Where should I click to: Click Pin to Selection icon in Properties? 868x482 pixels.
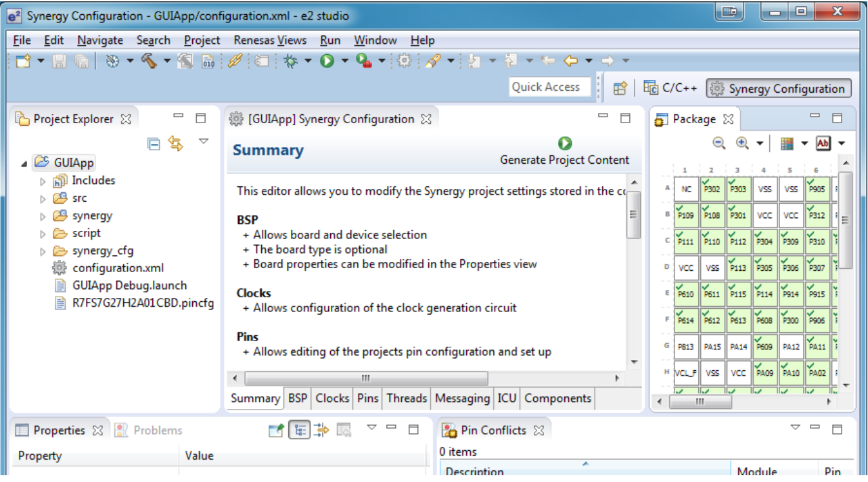(x=275, y=430)
